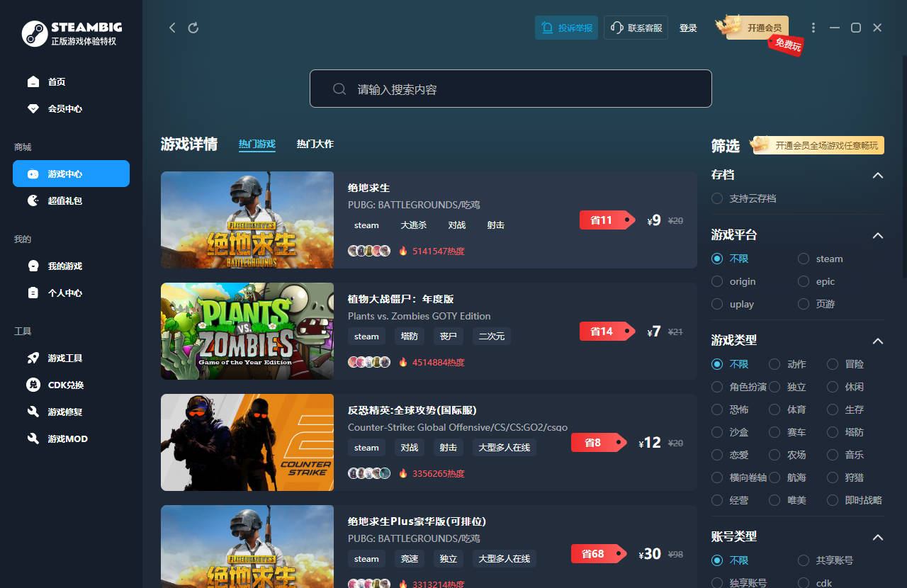Open 会员中心 in the sidebar
The width and height of the screenshot is (907, 588).
coord(71,109)
